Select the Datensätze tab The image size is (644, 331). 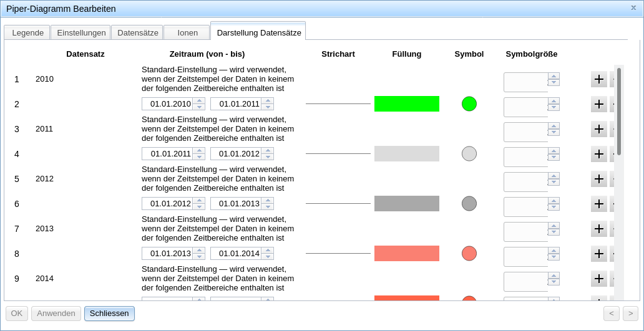[137, 33]
